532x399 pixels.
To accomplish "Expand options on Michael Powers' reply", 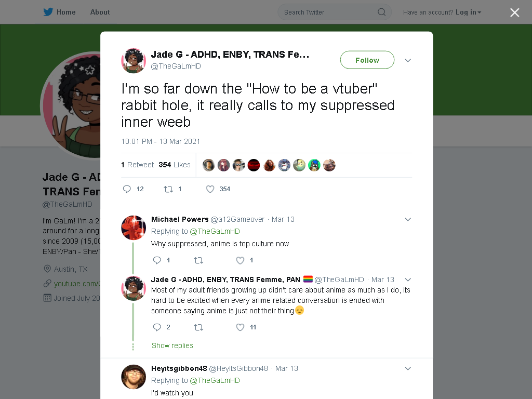I will [x=408, y=220].
